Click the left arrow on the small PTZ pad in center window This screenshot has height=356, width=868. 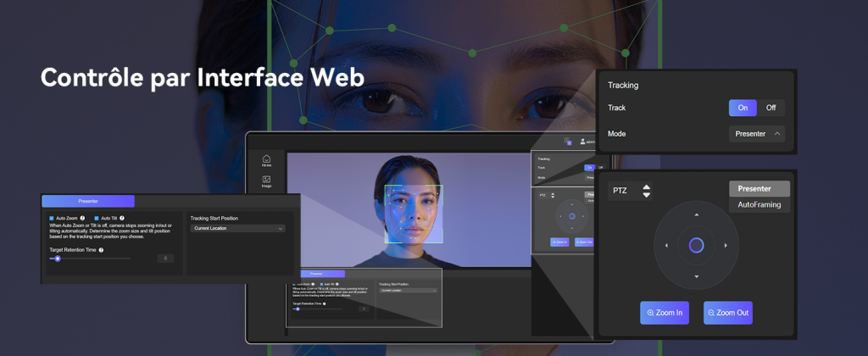[x=561, y=216]
